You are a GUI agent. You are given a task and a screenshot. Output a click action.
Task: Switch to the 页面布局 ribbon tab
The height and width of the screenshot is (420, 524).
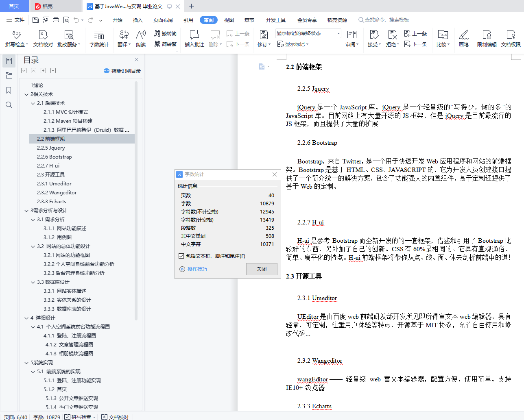[163, 20]
